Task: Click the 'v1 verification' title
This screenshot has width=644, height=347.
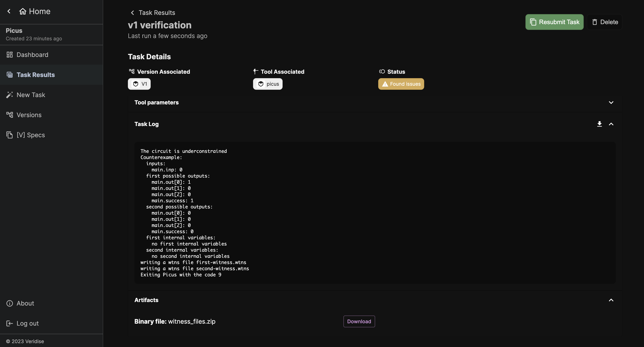Action: [160, 25]
